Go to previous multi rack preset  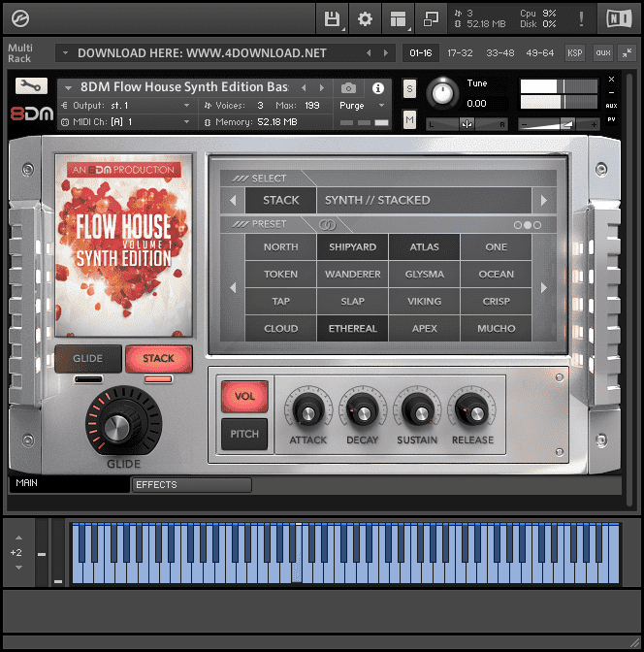pyautogui.click(x=369, y=53)
